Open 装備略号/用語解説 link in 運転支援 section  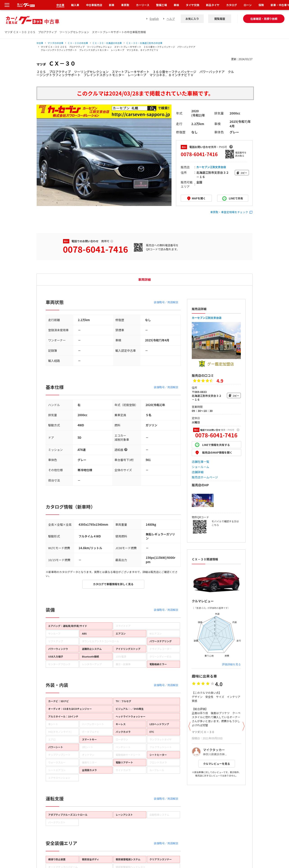click(x=166, y=799)
